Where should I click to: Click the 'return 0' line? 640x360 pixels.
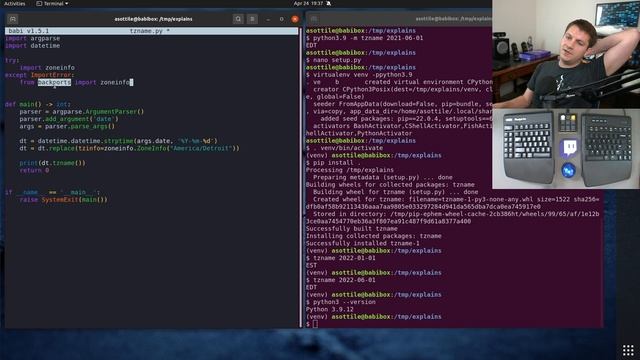(34, 171)
